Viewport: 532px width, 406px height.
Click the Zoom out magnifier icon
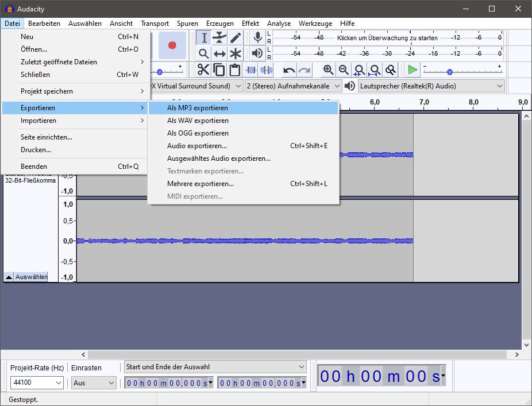coord(344,70)
